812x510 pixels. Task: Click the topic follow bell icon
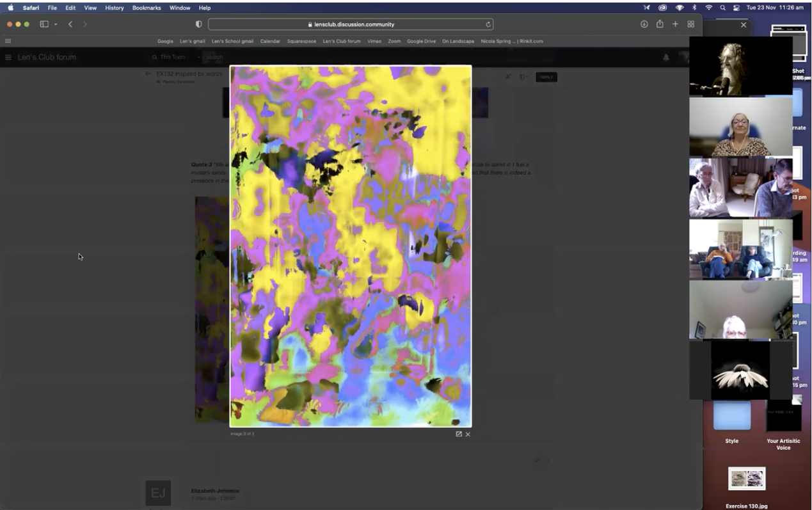pos(508,77)
